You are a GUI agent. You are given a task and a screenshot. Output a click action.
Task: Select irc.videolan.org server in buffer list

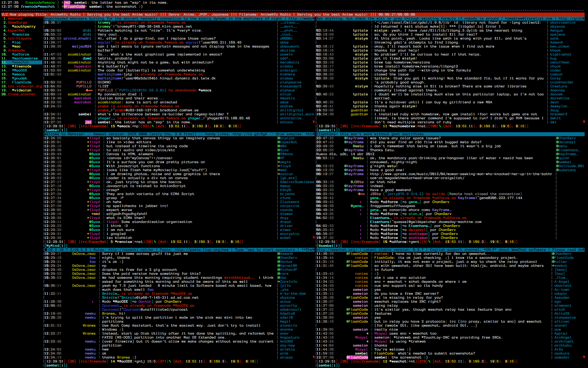[25, 86]
